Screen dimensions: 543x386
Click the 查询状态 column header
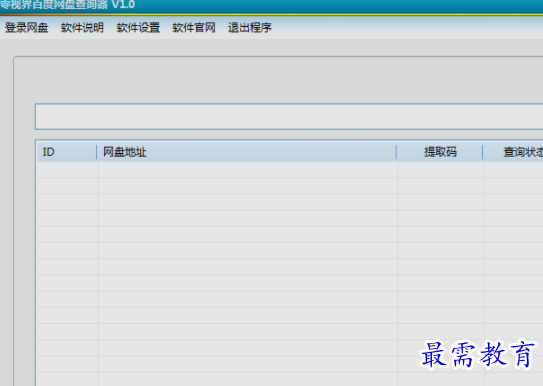pyautogui.click(x=513, y=152)
